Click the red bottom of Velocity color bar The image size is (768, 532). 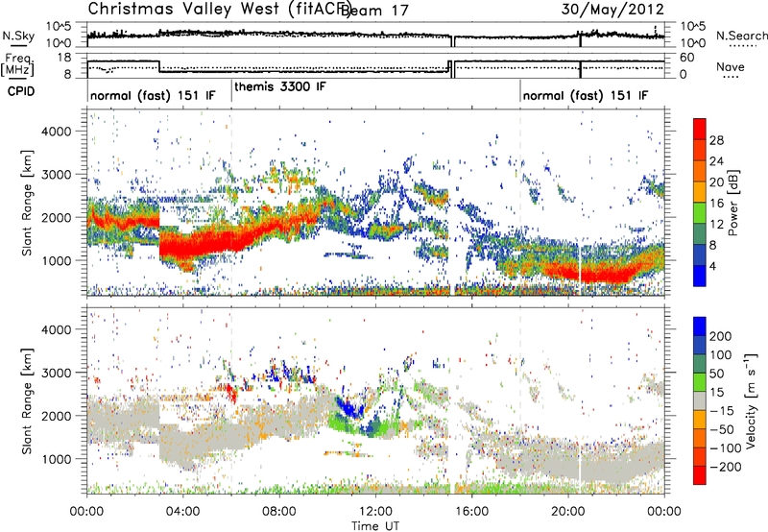(700, 476)
